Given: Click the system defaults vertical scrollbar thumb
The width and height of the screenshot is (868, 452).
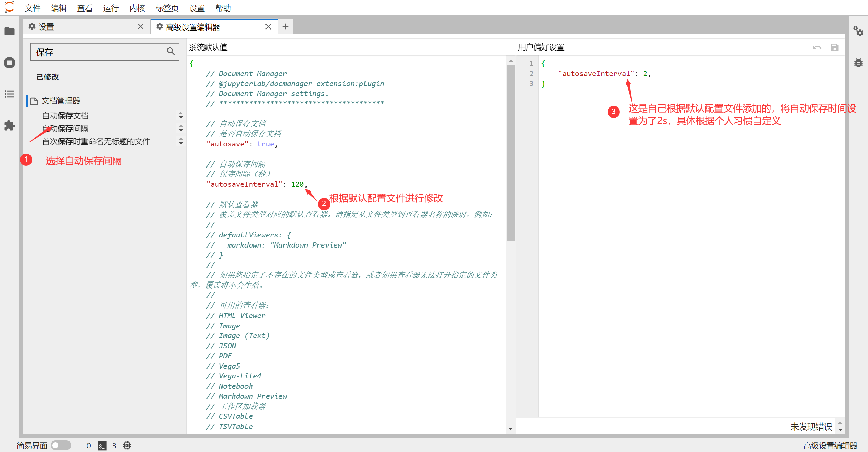Looking at the screenshot, I should [x=511, y=153].
